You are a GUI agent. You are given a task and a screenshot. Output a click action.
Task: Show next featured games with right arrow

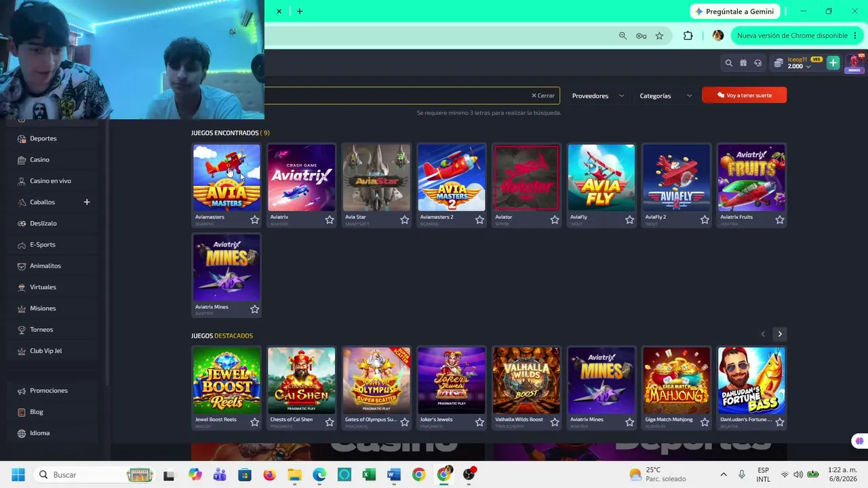tap(780, 334)
